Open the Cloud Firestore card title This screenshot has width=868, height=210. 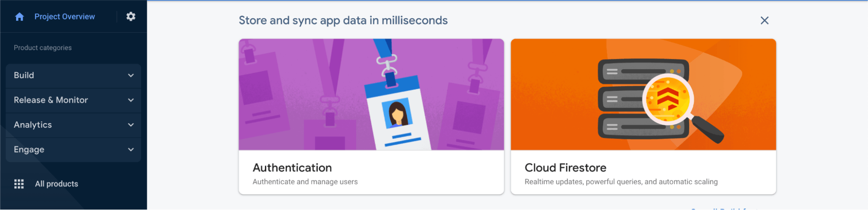[565, 168]
